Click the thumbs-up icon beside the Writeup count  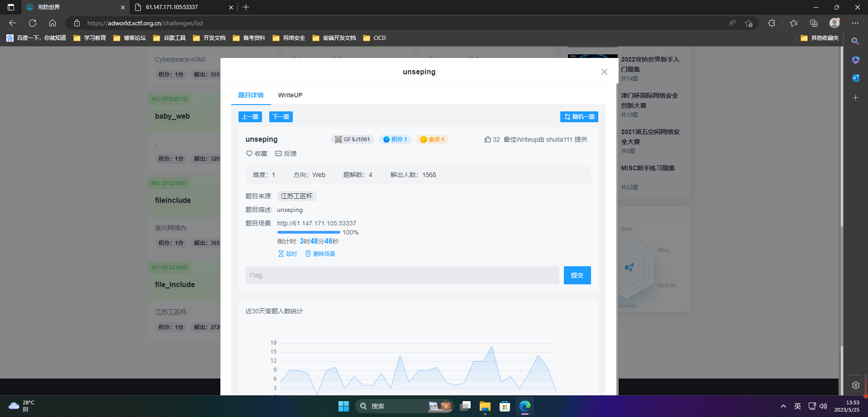coord(487,139)
